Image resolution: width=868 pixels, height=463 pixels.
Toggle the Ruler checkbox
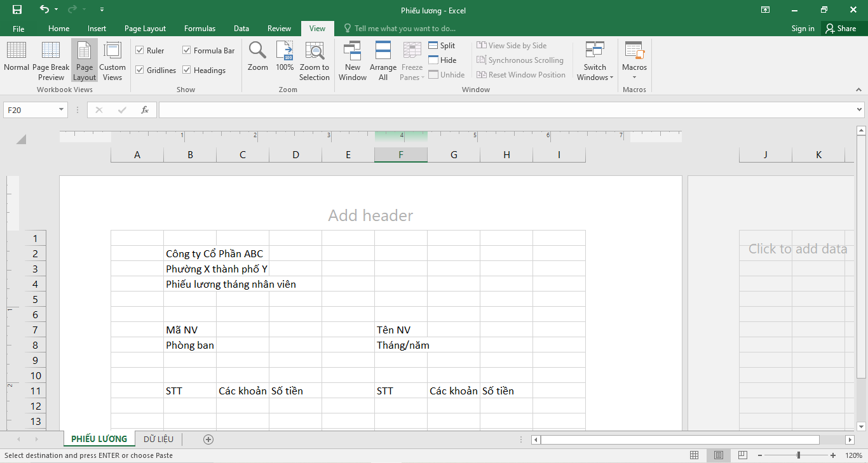click(150, 50)
